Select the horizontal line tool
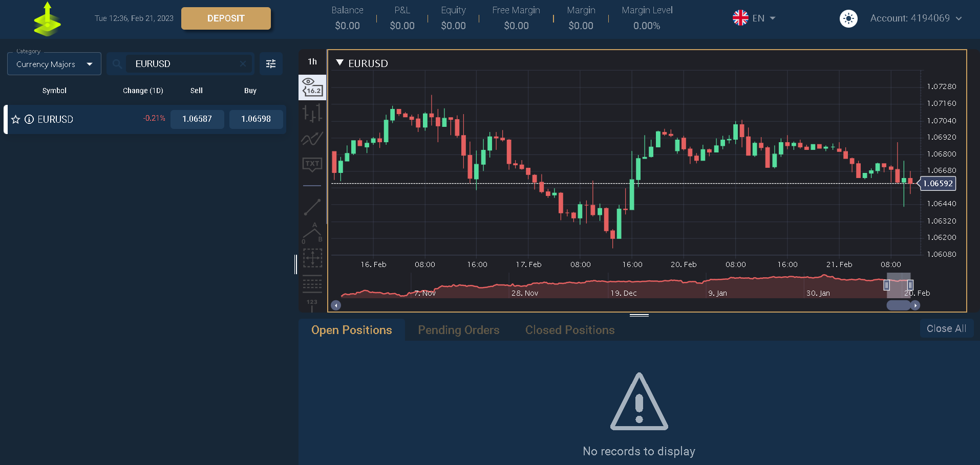This screenshot has width=980, height=465. 312,186
